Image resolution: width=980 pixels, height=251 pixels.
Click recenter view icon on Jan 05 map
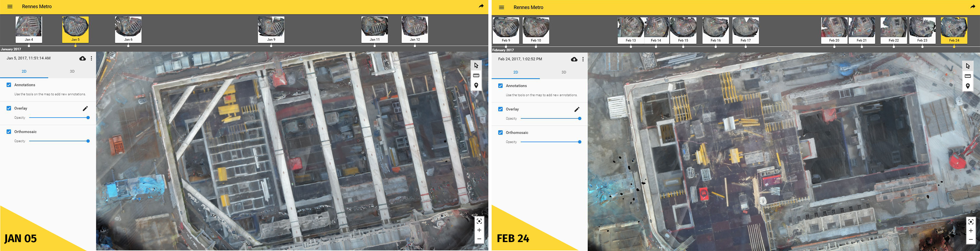(x=479, y=221)
